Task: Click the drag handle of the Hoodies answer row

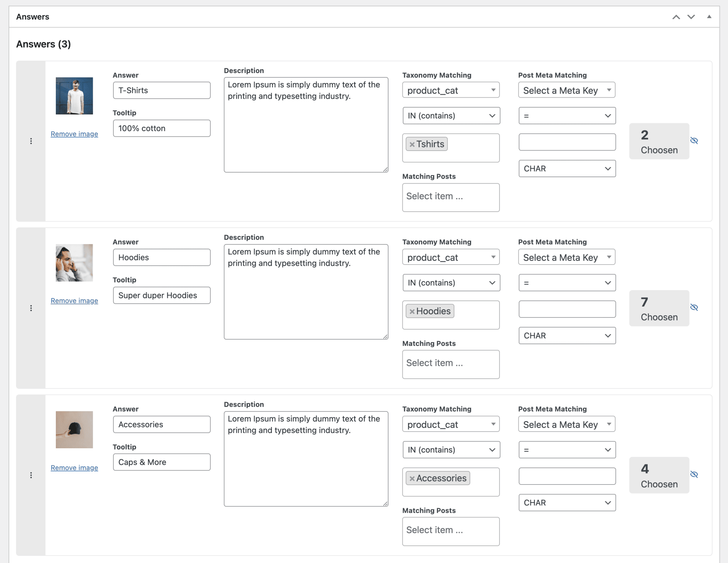Action: click(x=31, y=308)
